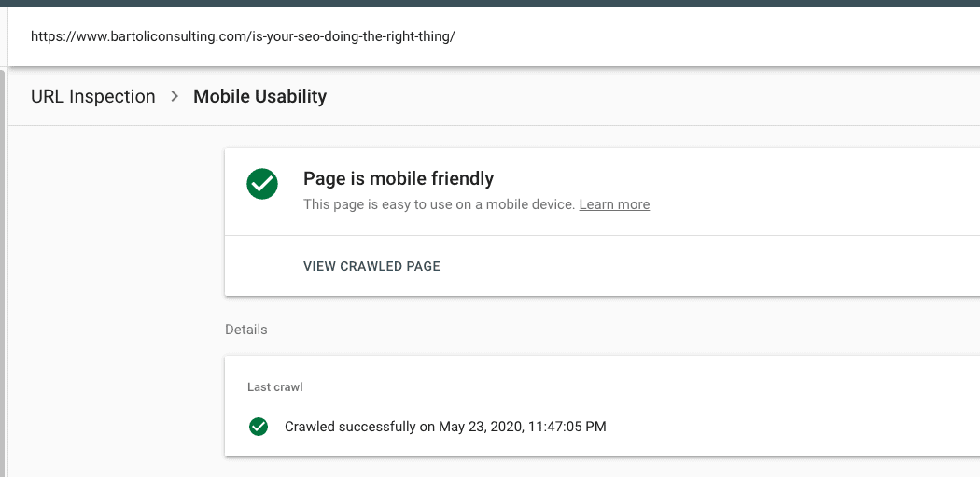The image size is (980, 477).
Task: Click the URL inspection address field
Action: pos(494,36)
